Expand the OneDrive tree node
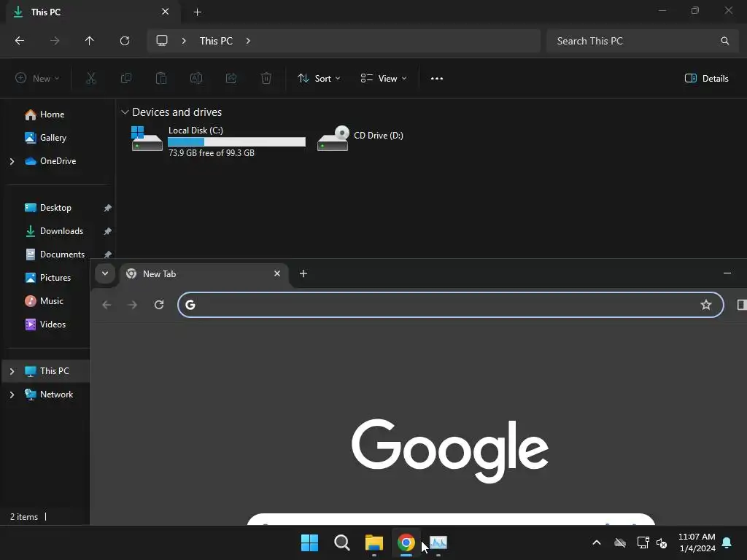The height and width of the screenshot is (560, 747). click(x=12, y=161)
